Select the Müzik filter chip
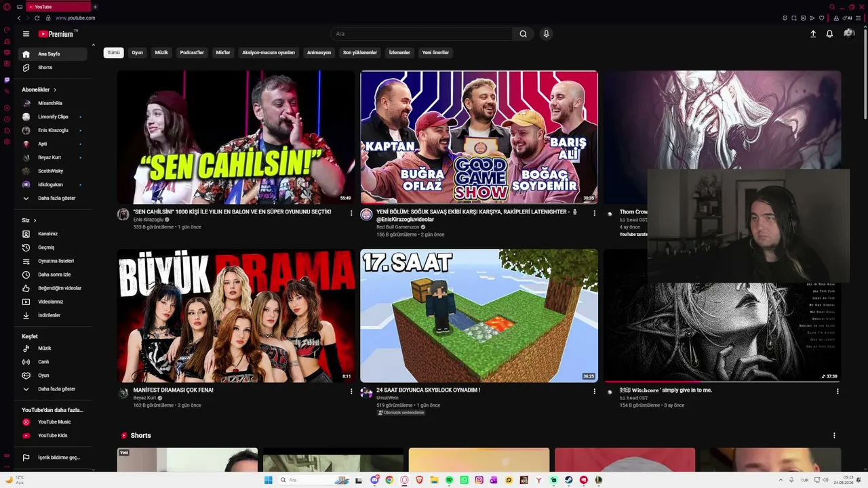868x488 pixels. [x=161, y=53]
